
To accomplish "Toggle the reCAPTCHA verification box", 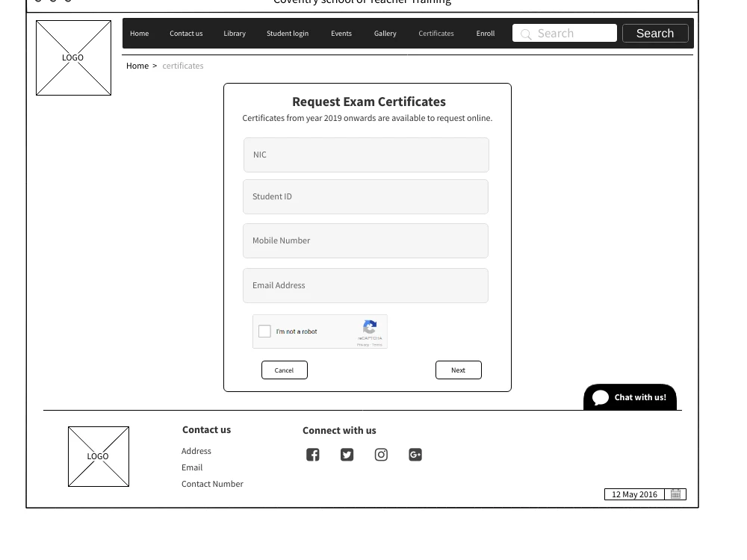I will click(320, 331).
